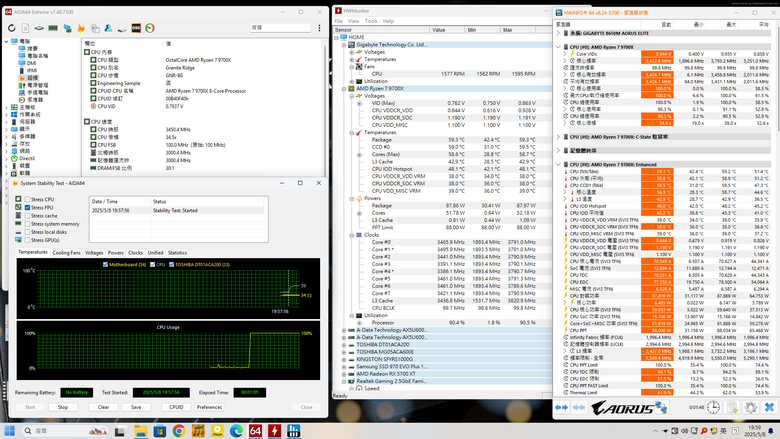Open View menu in HWMonitor
The width and height of the screenshot is (780, 439).
pos(353,21)
